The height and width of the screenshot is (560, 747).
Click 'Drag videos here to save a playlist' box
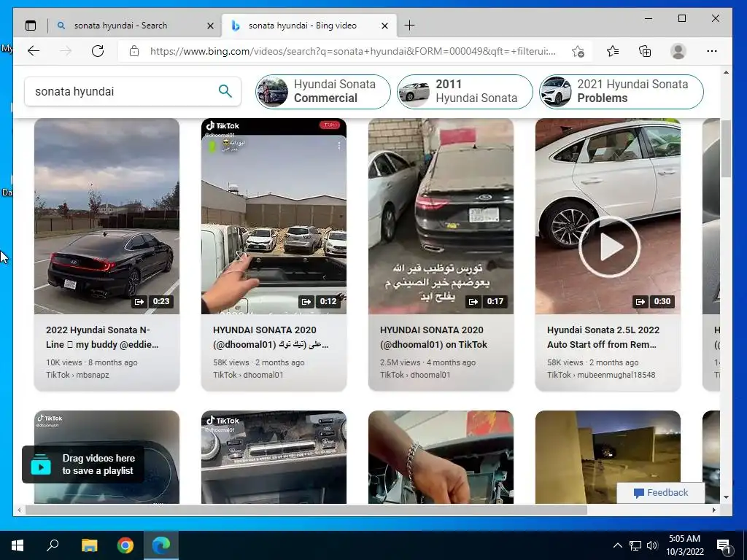(x=83, y=464)
